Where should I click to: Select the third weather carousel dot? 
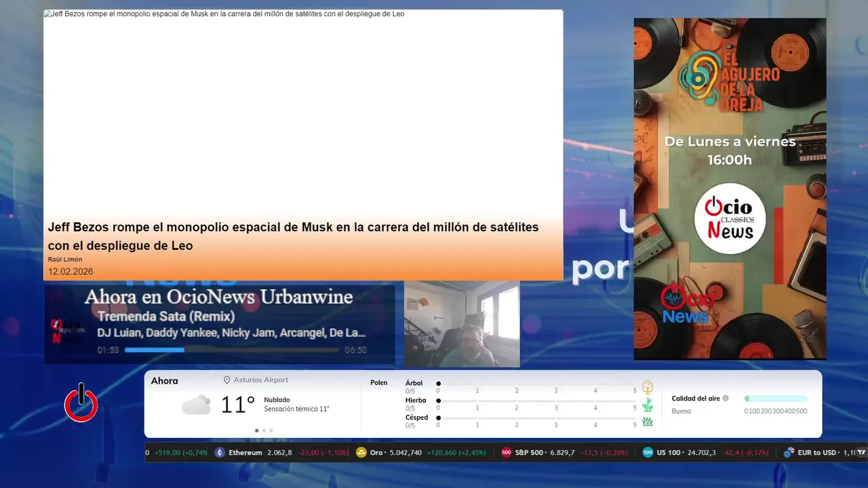(x=271, y=430)
